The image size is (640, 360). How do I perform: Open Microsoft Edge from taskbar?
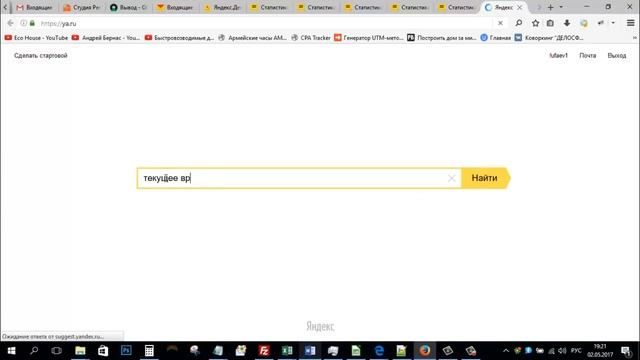click(x=379, y=351)
